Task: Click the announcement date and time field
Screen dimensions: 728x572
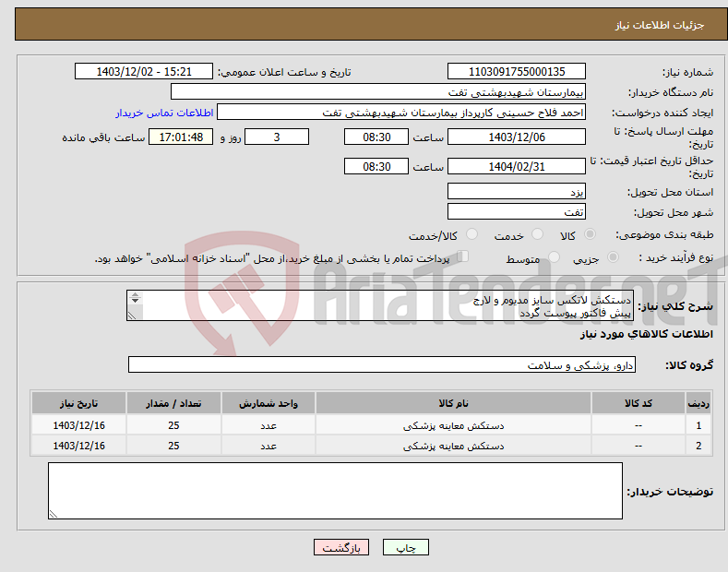Action: click(x=144, y=72)
